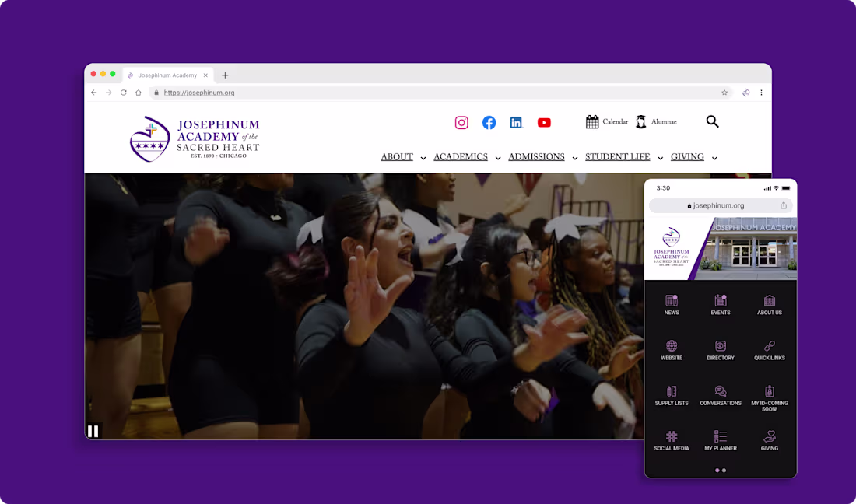The height and width of the screenshot is (504, 856).
Task: Open the ABOUT menu link
Action: click(x=397, y=156)
